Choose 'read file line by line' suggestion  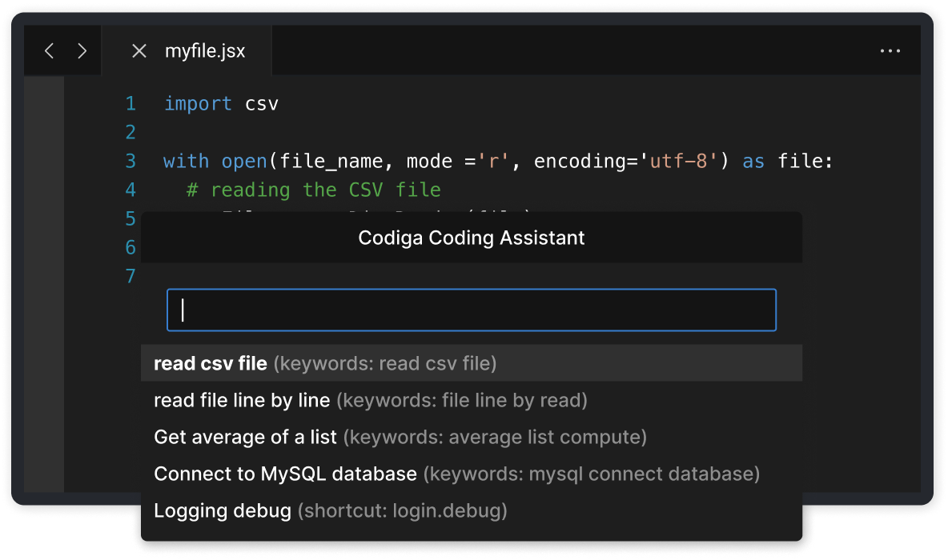472,400
